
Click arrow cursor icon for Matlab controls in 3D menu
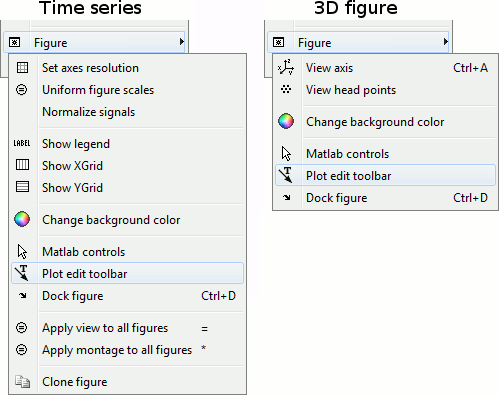coord(286,154)
